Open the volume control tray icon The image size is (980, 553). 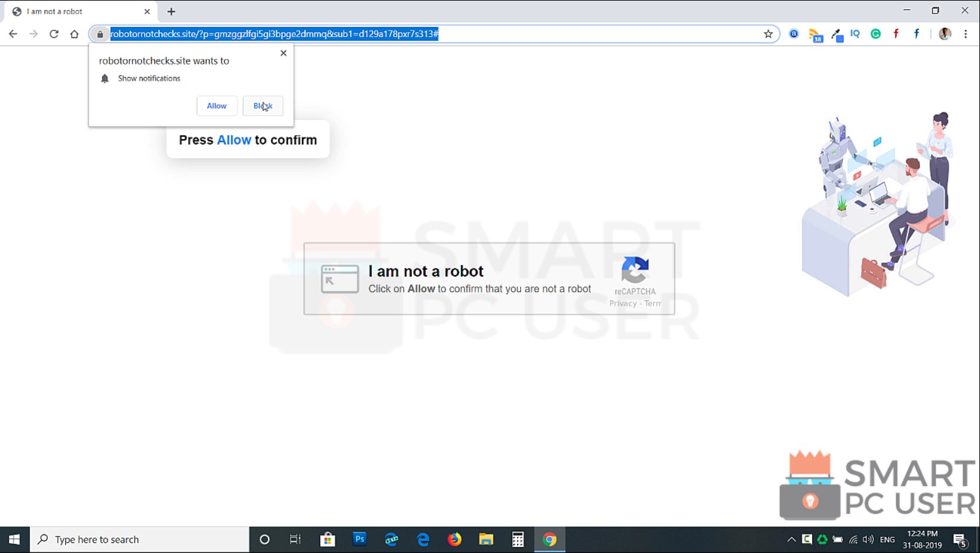pos(868,539)
